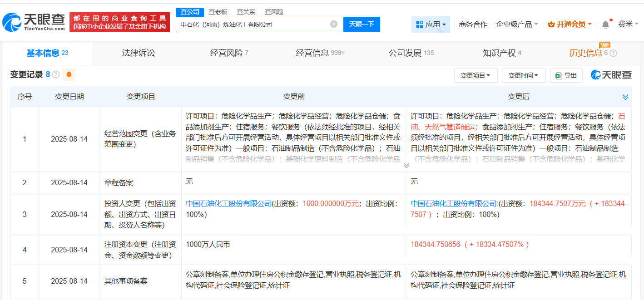
Task: Open the 变更项目 filter dropdown
Action: pos(476,75)
